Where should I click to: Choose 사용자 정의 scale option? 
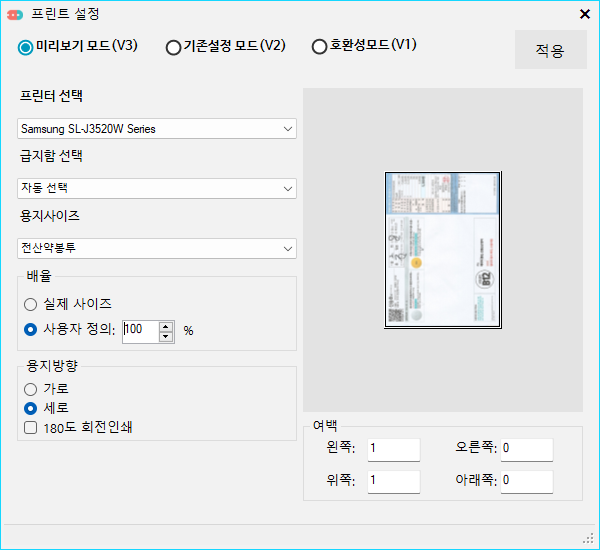[x=31, y=329]
